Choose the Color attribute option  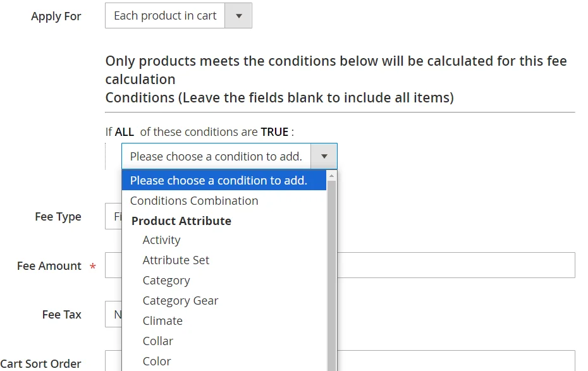click(157, 361)
